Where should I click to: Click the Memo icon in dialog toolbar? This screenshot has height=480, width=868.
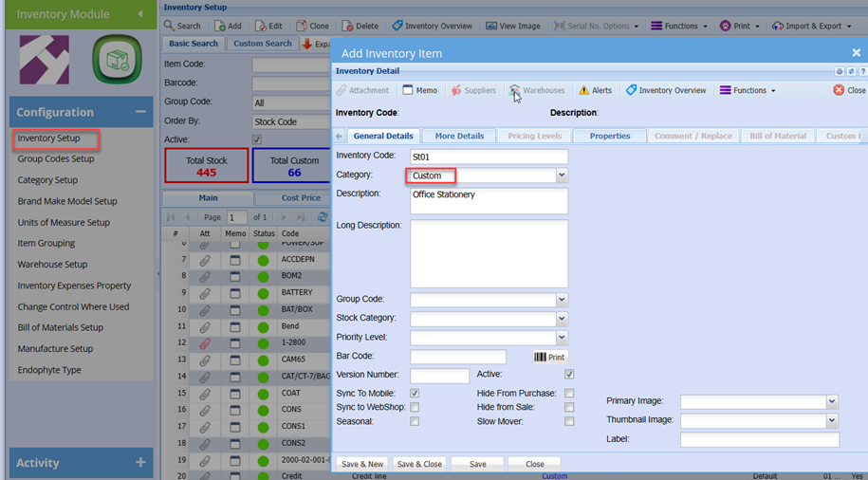[408, 90]
